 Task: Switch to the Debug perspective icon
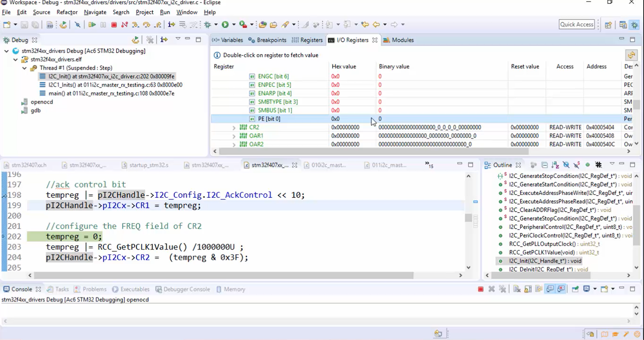635,25
